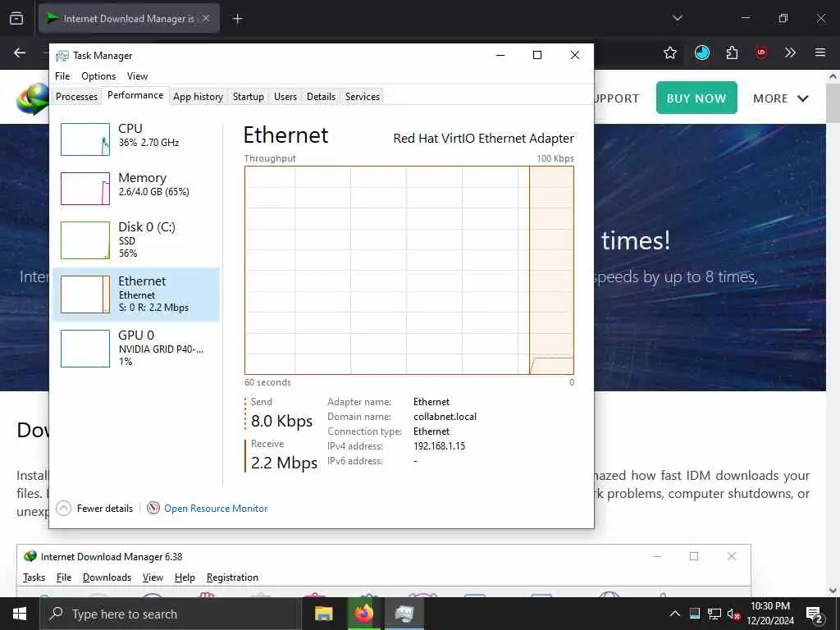Close the Internet Download Manager browser tab
The height and width of the screenshot is (630, 840).
tap(206, 18)
